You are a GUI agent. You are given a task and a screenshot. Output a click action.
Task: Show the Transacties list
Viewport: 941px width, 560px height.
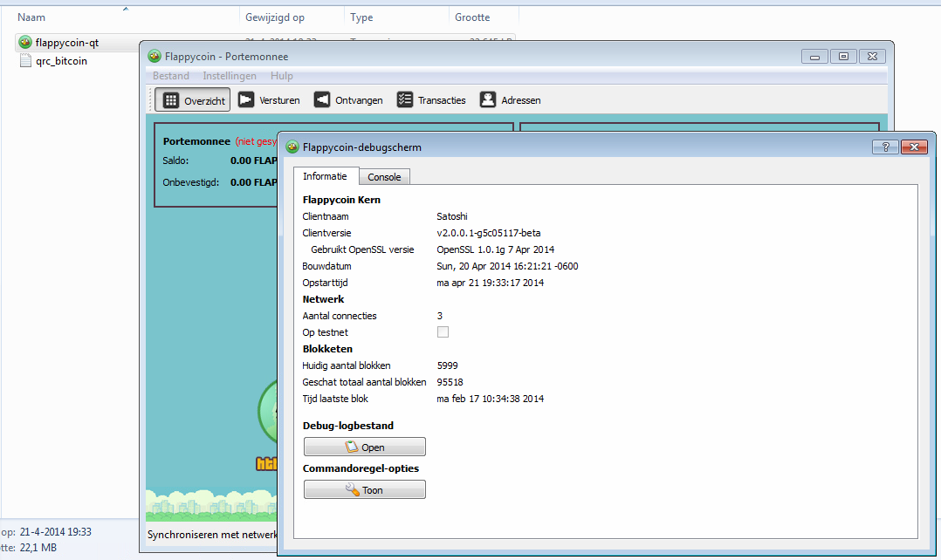pyautogui.click(x=431, y=100)
